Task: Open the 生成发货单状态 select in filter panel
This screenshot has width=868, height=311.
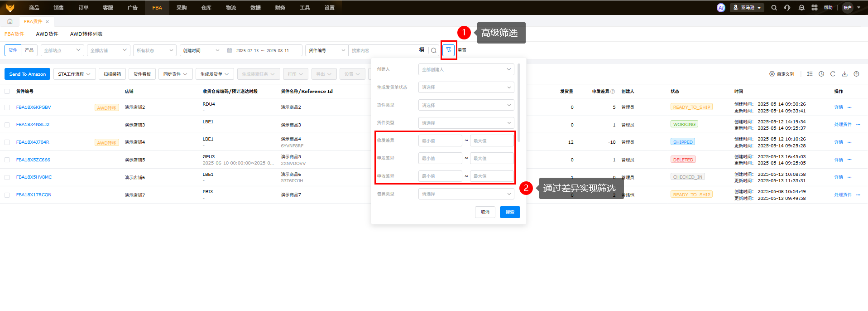Action: tap(466, 87)
